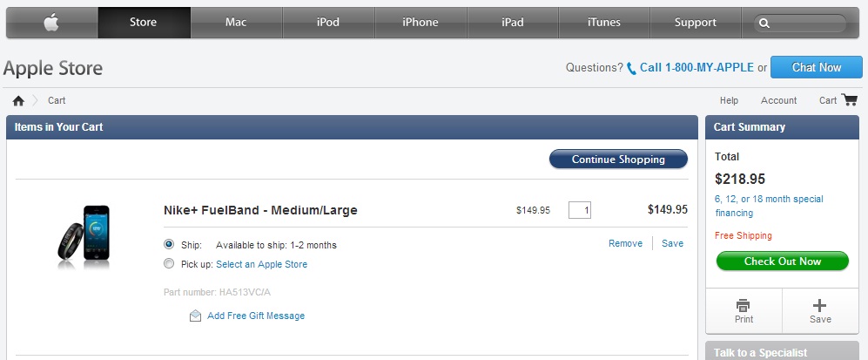Edit the quantity field for FuelBand
Image resolution: width=868 pixels, height=360 pixels.
point(580,210)
